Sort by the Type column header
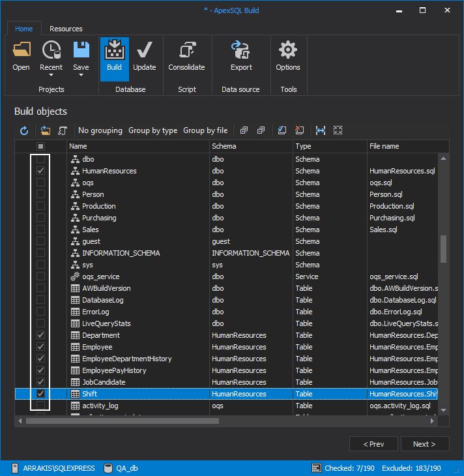 330,146
